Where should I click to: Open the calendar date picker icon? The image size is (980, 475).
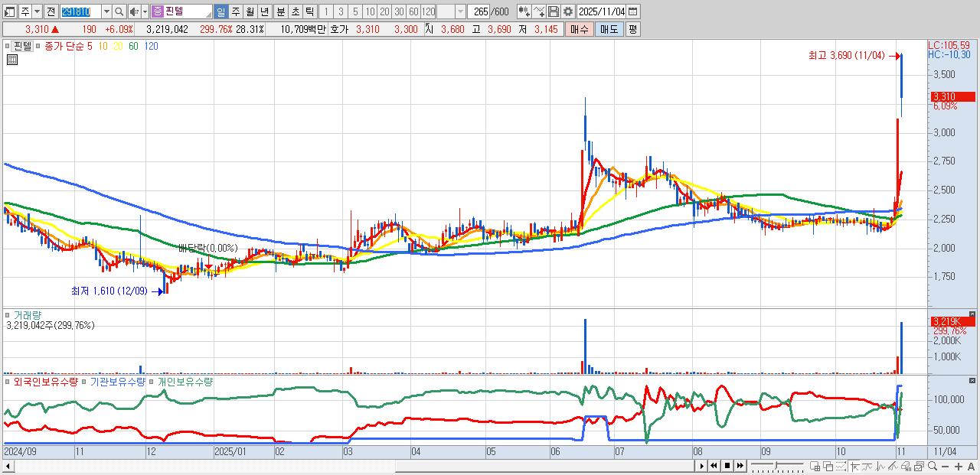pos(632,11)
